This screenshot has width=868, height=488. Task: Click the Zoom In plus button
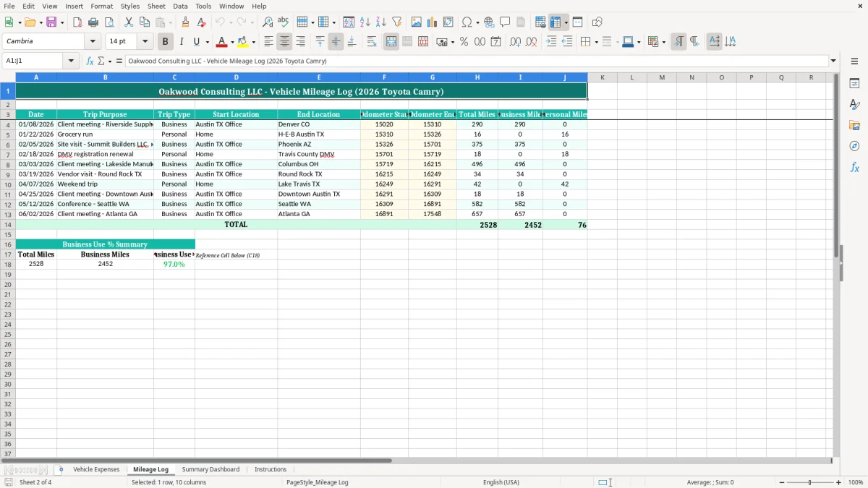(x=839, y=482)
